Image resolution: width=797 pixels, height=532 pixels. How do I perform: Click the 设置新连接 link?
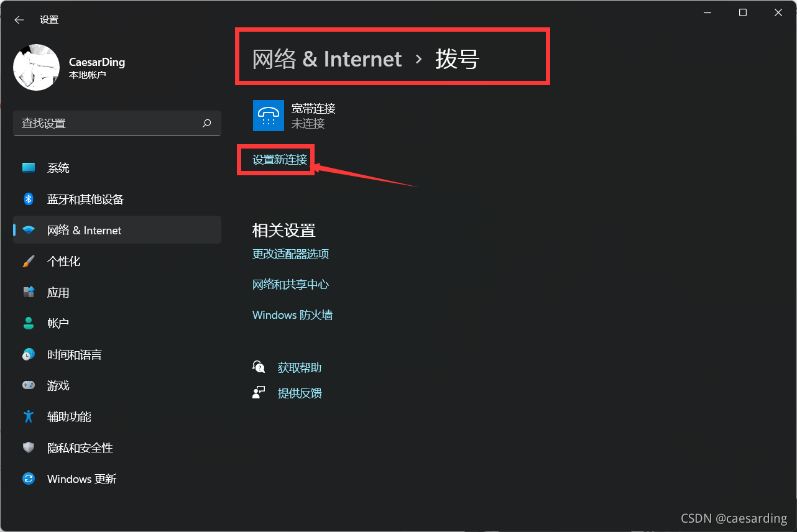pos(280,160)
